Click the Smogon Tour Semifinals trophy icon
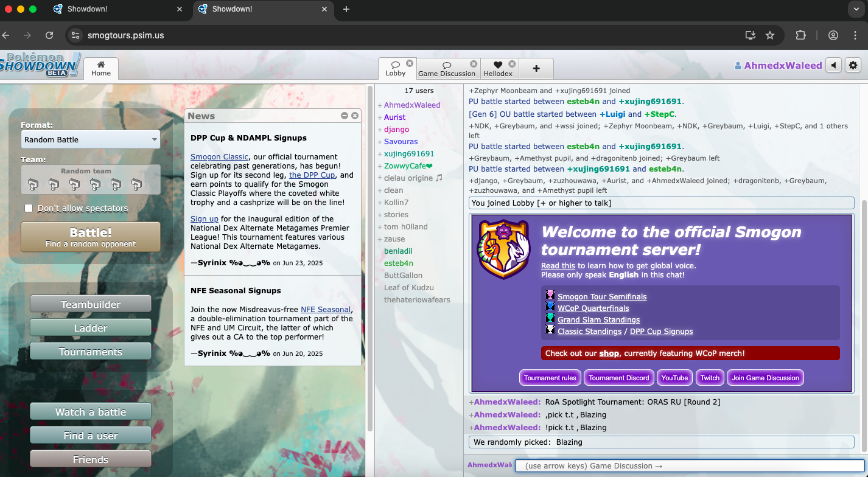The height and width of the screenshot is (477, 868). pos(550,296)
